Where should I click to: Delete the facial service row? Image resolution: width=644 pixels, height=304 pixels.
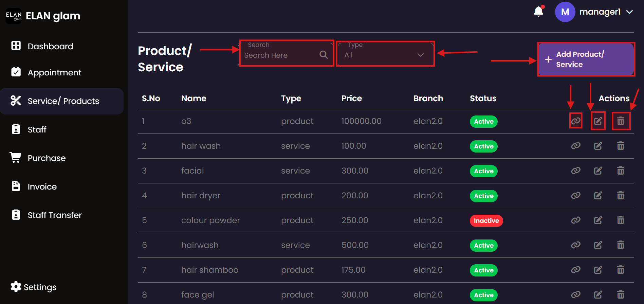tap(620, 171)
